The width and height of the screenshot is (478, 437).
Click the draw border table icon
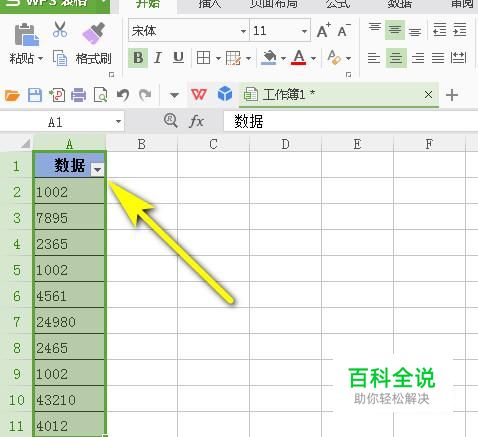[x=233, y=58]
